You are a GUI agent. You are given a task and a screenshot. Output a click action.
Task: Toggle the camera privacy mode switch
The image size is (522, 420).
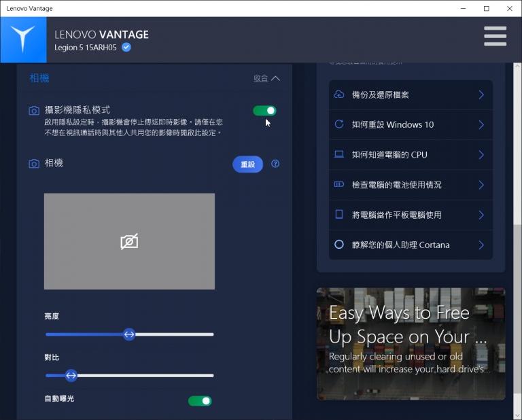point(264,111)
